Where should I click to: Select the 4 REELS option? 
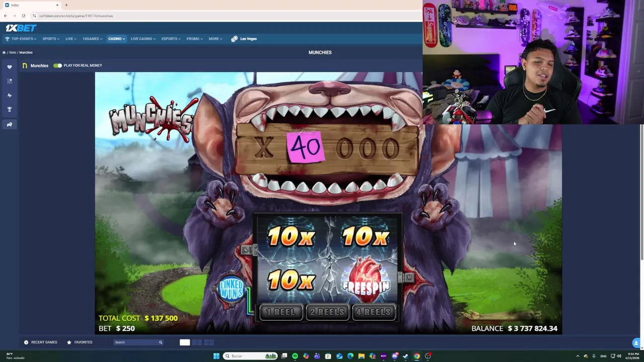click(373, 312)
